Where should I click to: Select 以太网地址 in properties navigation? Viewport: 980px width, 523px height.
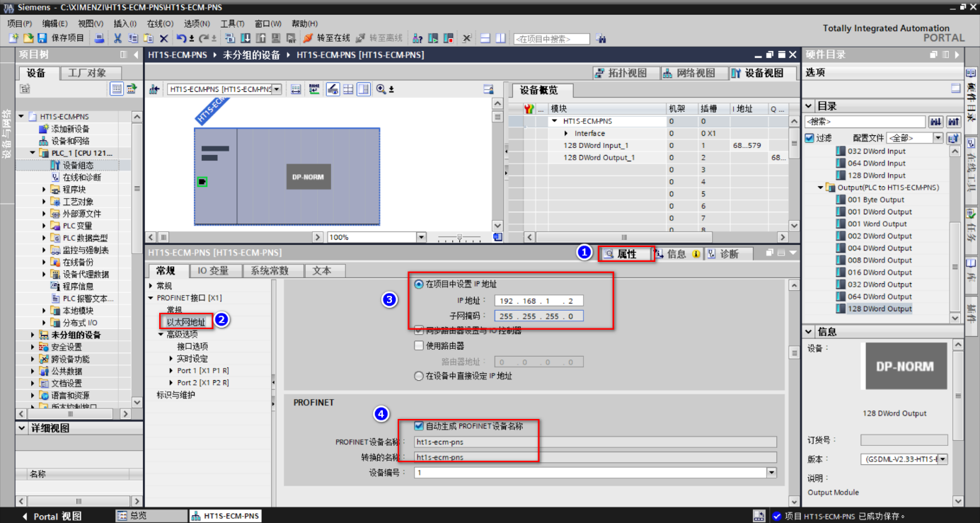coord(185,322)
